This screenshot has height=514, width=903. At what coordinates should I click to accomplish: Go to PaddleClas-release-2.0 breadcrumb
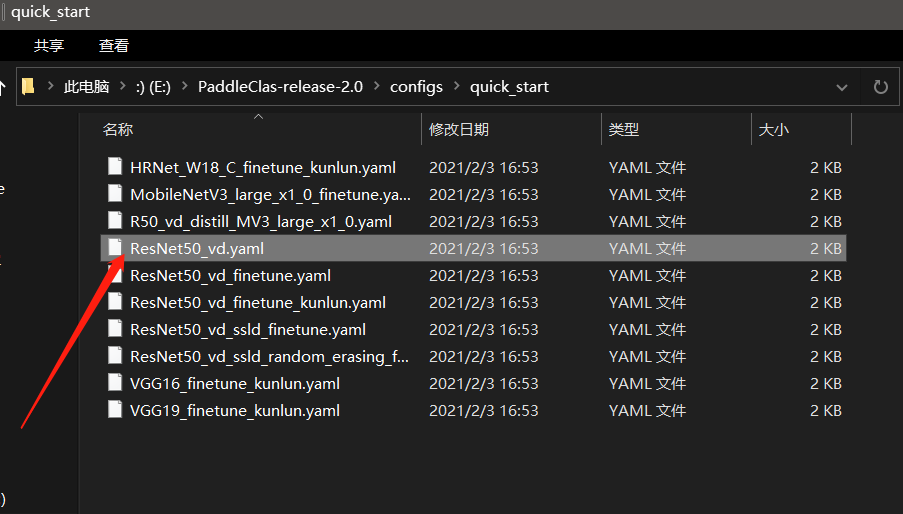(280, 87)
